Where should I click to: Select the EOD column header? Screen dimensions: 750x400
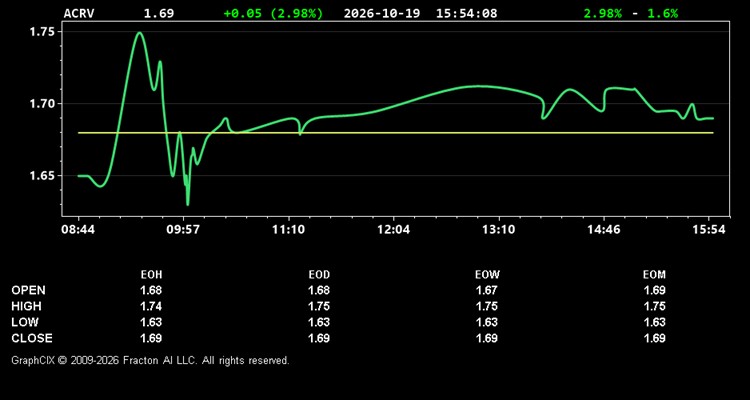pyautogui.click(x=319, y=275)
